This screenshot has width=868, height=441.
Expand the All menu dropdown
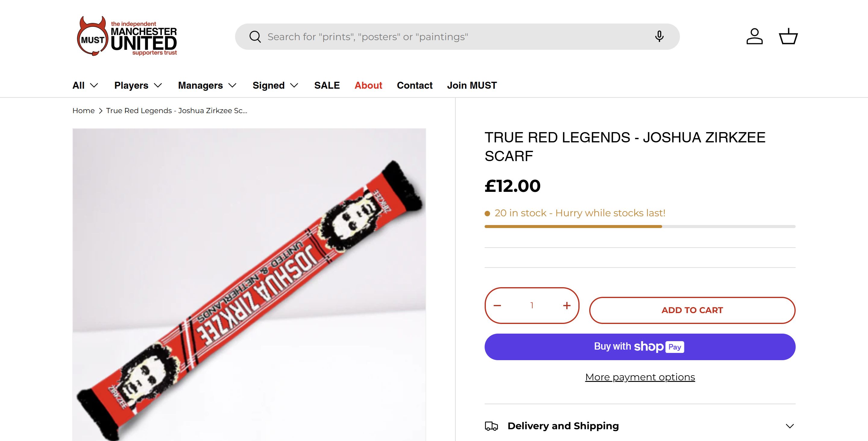coord(85,85)
